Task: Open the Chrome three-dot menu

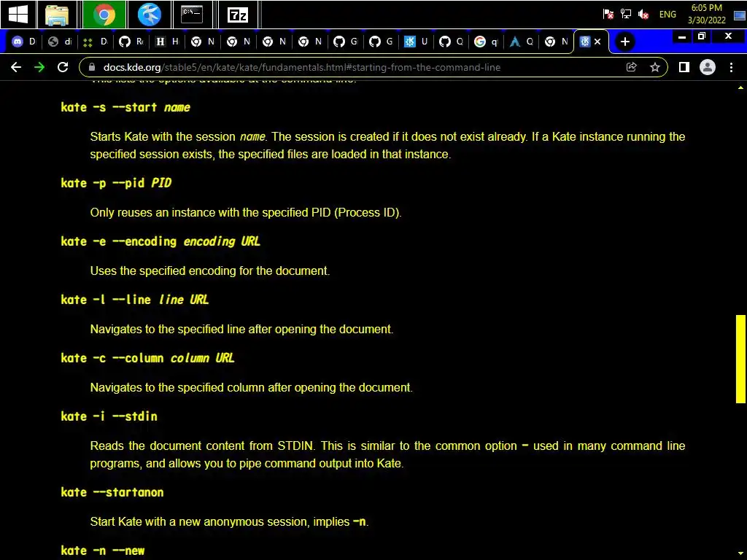Action: pos(731,67)
